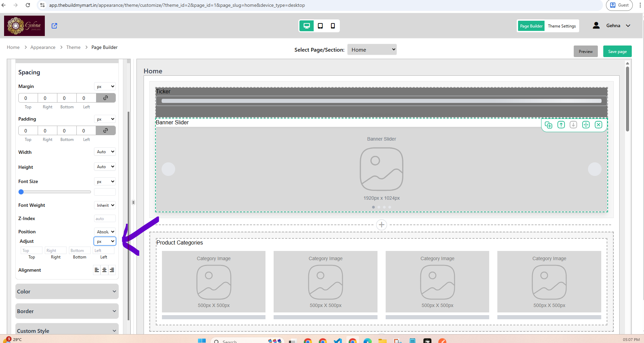Viewport: 644px width, 343px height.
Task: Expand the Border panel
Action: tap(67, 311)
